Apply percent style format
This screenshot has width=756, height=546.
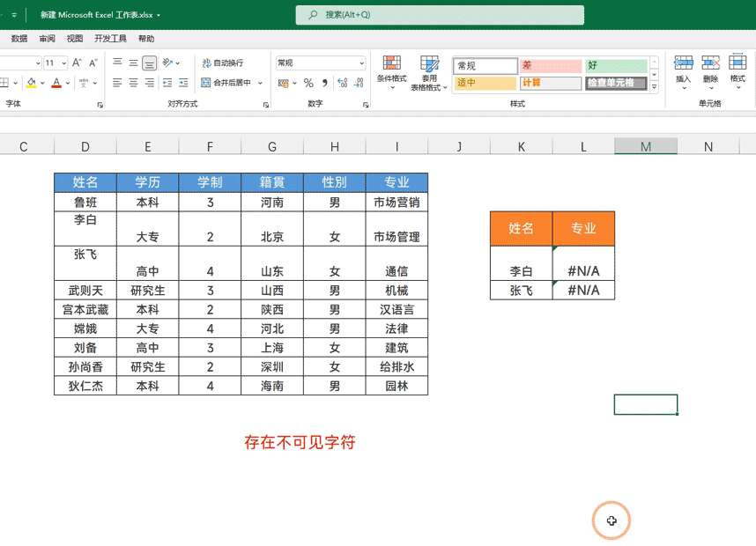coord(308,83)
